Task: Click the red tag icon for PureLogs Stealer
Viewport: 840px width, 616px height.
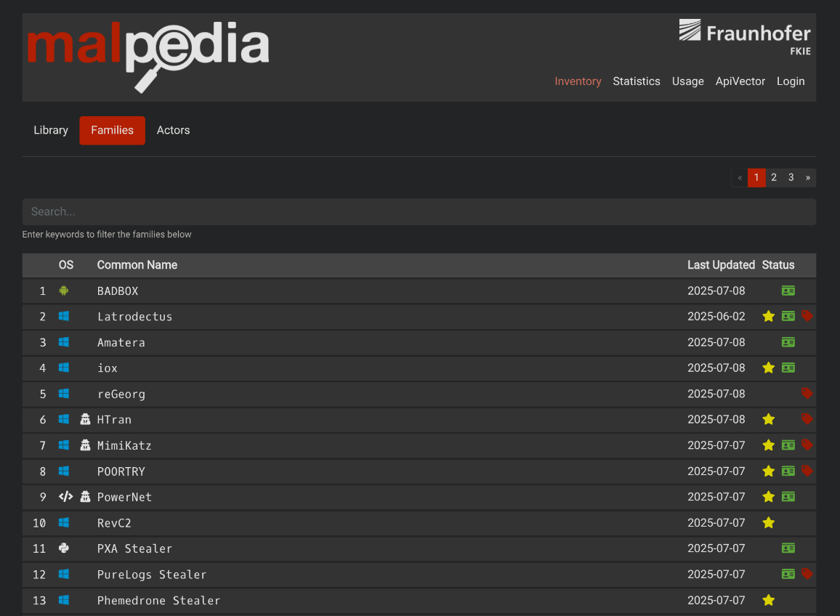Action: [807, 574]
